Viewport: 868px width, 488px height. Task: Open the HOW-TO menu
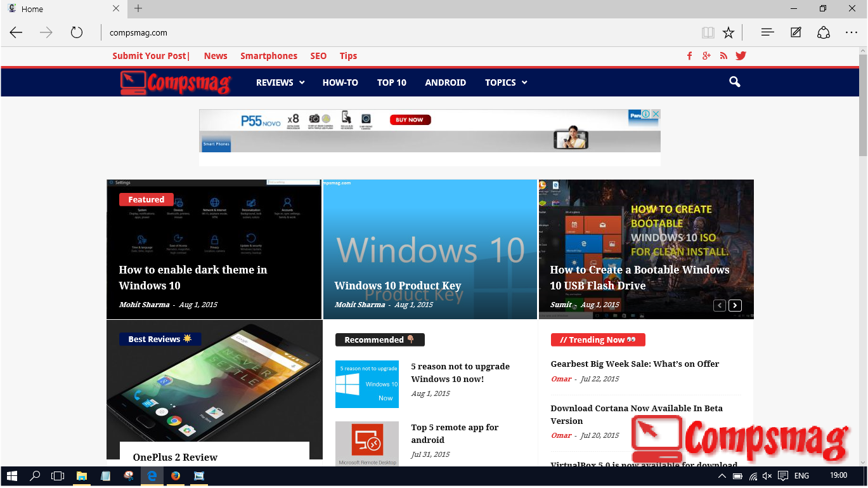(x=340, y=82)
